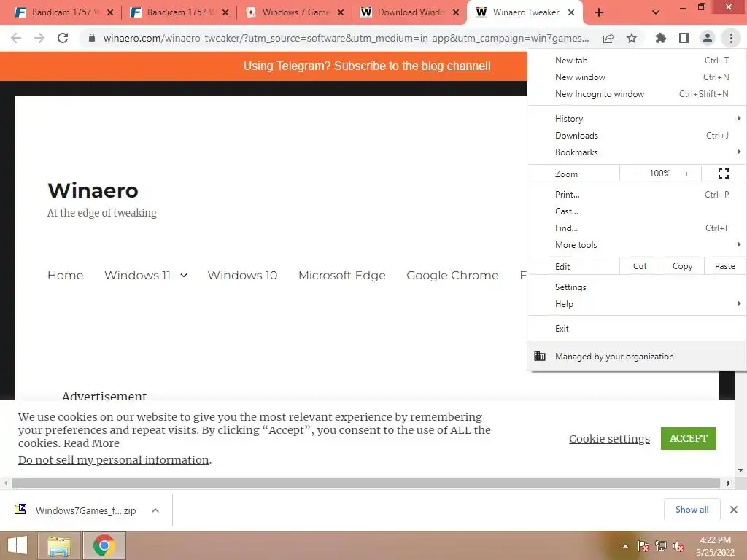Close the Windows 7 Games tab
The image size is (747, 560).
tap(341, 13)
